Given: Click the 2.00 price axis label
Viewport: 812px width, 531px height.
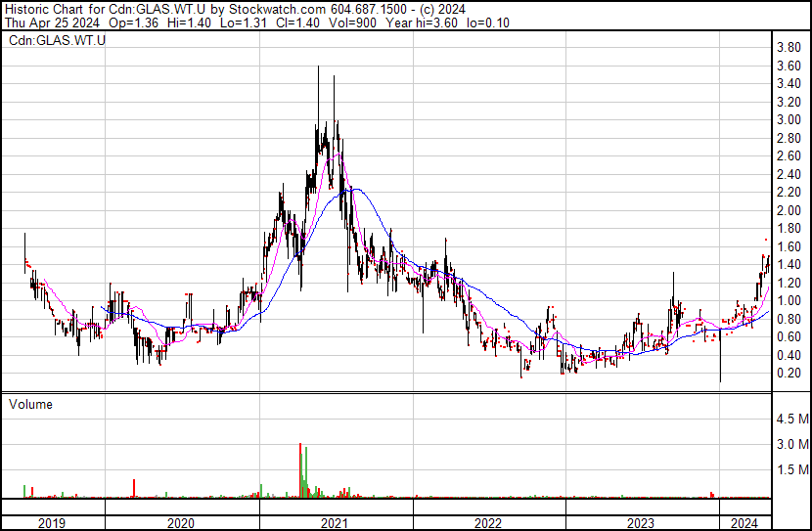Looking at the screenshot, I should coord(788,210).
